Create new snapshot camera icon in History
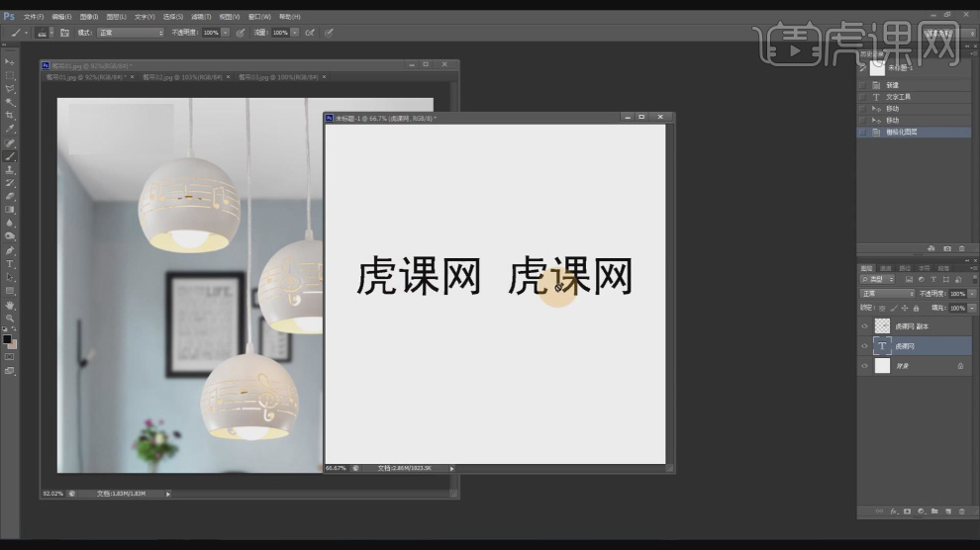The image size is (980, 550). pos(947,248)
